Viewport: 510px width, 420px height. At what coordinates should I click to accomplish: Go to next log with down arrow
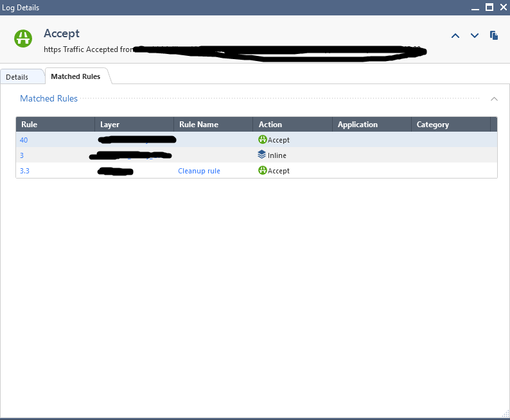475,36
